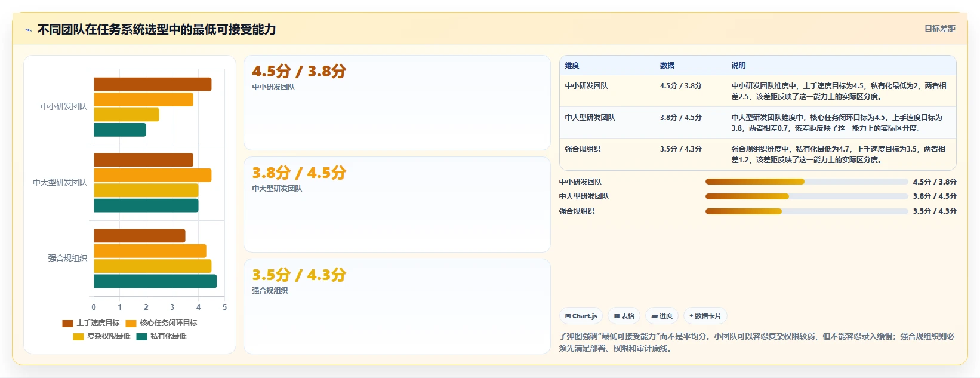Click 强合规组织 chart axis label
Image resolution: width=980 pixels, height=378 pixels.
coord(67,259)
